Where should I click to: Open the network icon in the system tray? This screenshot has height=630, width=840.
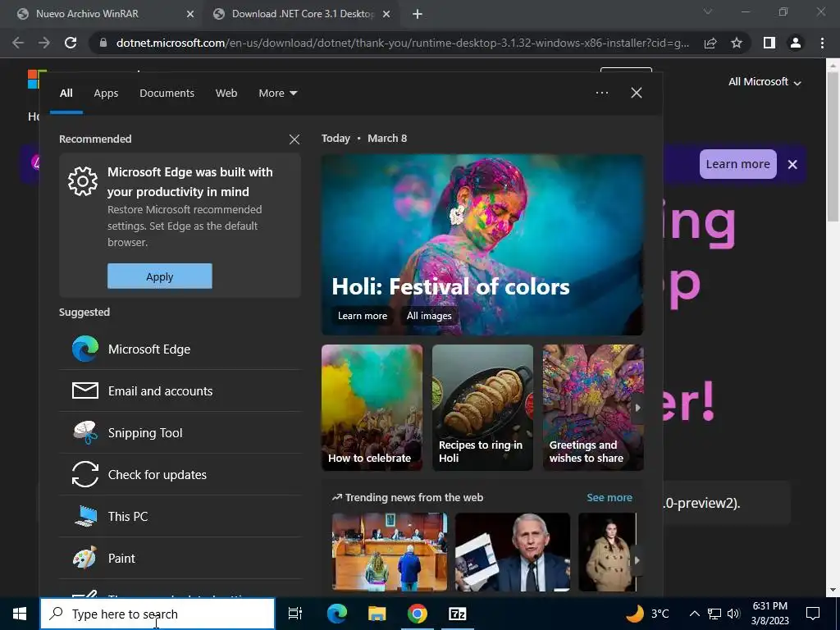coord(714,614)
